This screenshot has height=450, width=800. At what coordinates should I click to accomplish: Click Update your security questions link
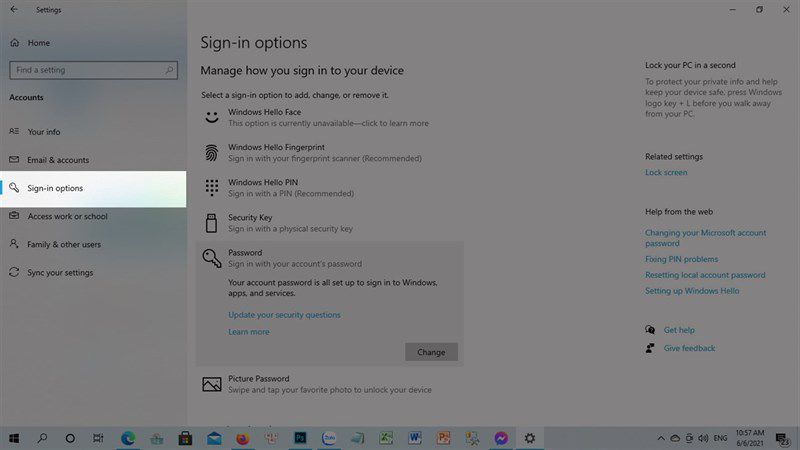(284, 315)
